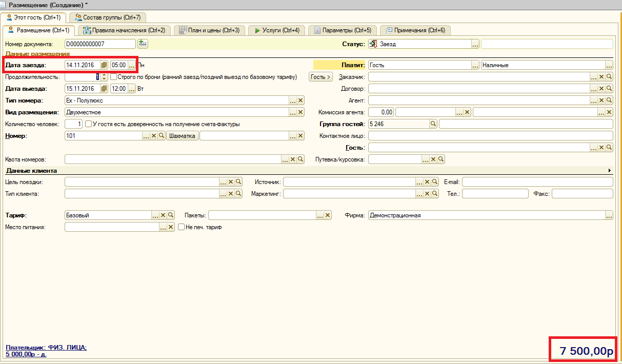Switch to Состав группы tab
Viewport: 622px width, 364px height.
point(108,17)
